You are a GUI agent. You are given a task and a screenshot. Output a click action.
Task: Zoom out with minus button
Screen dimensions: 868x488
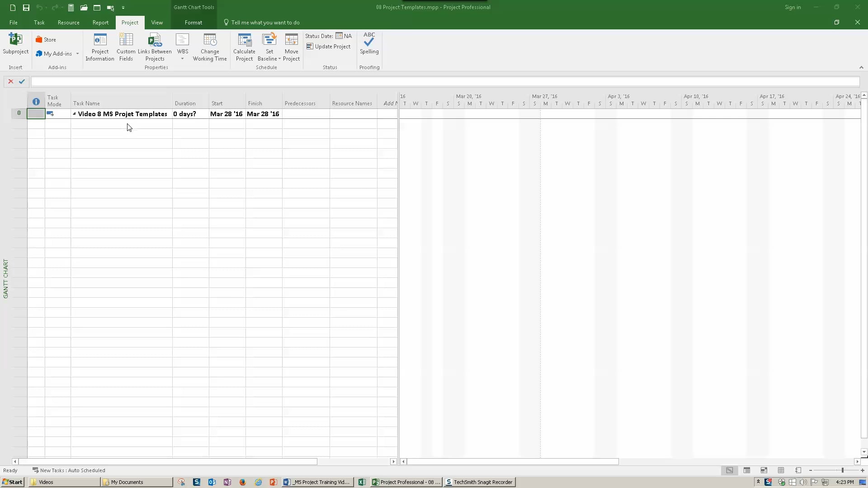pyautogui.click(x=810, y=470)
